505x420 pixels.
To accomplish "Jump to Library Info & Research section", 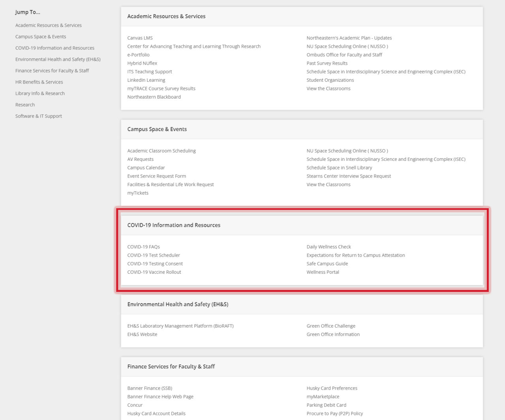I will coord(40,93).
